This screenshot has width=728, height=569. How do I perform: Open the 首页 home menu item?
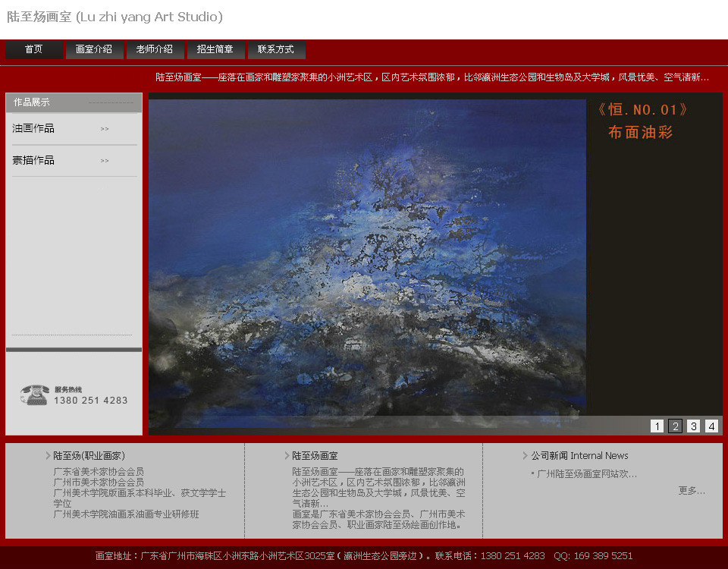click(34, 49)
